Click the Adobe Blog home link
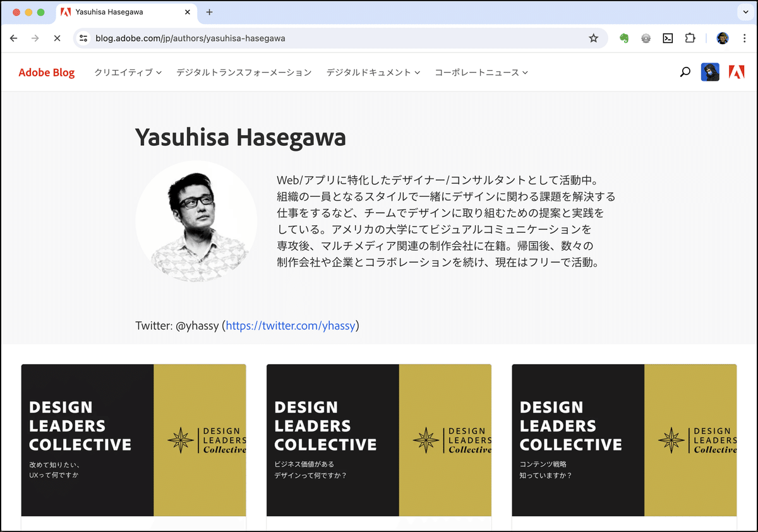 point(47,72)
